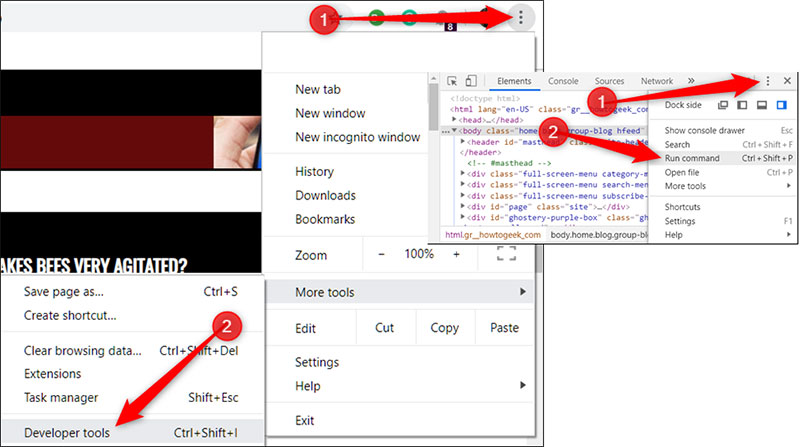Open Chrome's three-dot menu button
This screenshot has height=447, width=800.
(521, 16)
